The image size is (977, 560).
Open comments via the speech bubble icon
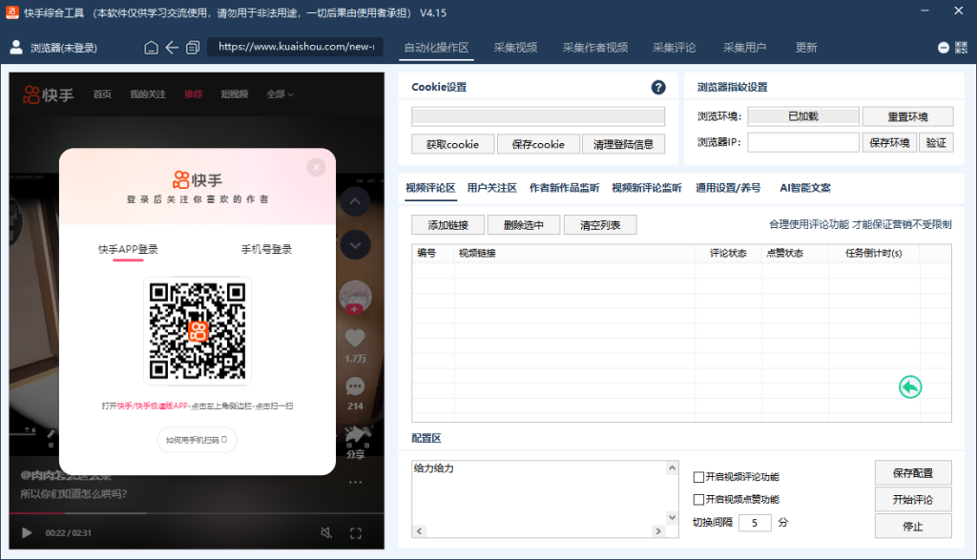[355, 386]
